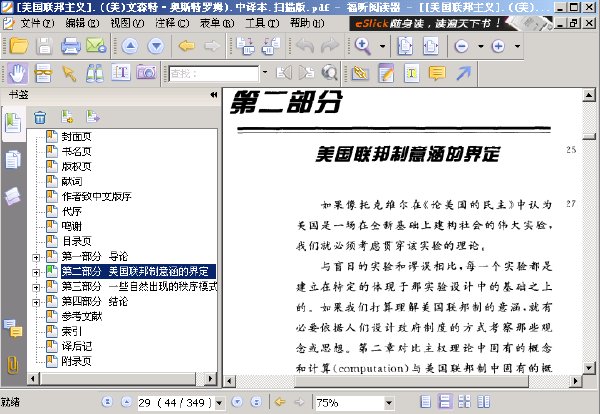Select the 目录页 bookmark
Screen dimensions: 600x414
pyautogui.click(x=77, y=241)
